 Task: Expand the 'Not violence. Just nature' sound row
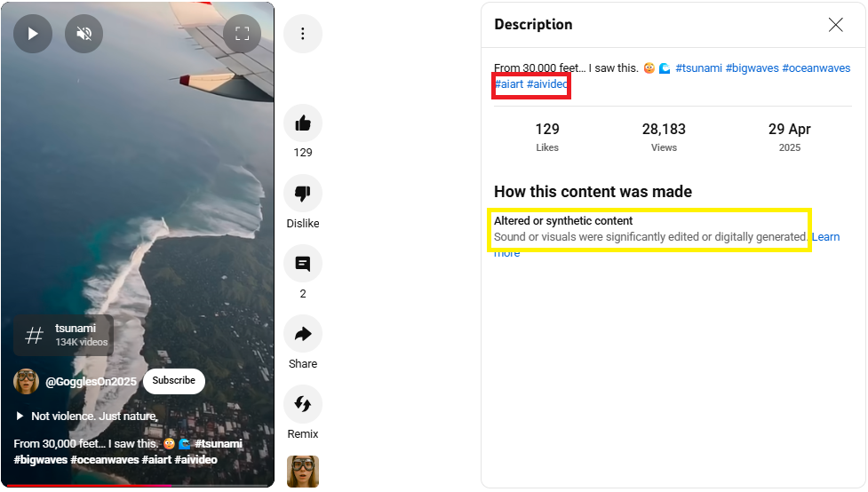coord(87,417)
